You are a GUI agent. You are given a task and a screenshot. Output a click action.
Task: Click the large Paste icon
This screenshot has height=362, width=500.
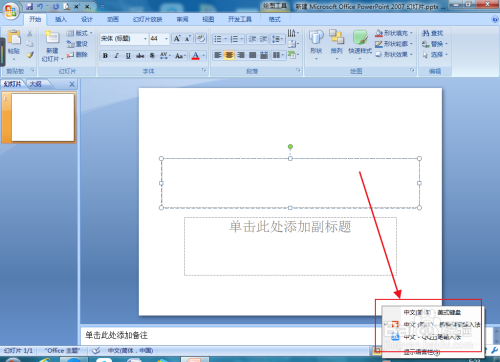tap(14, 37)
